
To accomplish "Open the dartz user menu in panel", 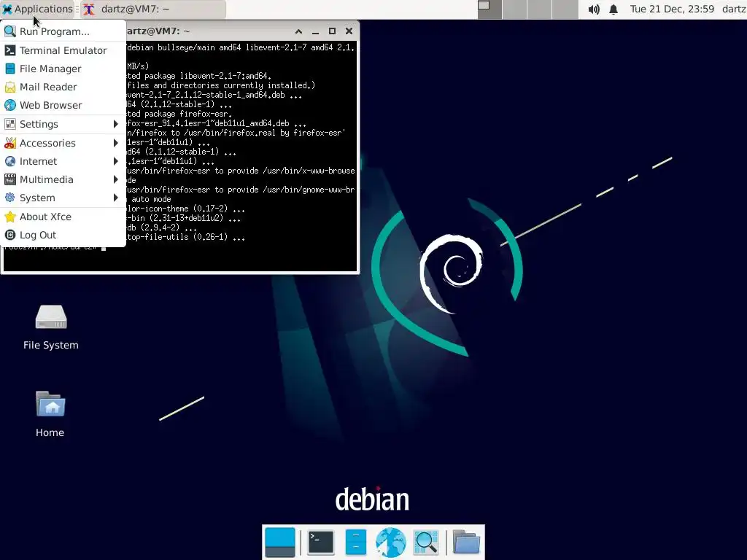I will (x=734, y=9).
